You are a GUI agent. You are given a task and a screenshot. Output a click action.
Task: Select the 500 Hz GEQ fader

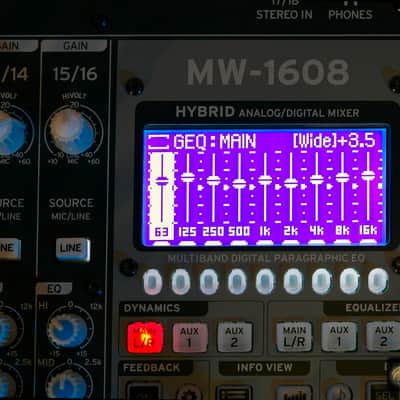point(239,183)
